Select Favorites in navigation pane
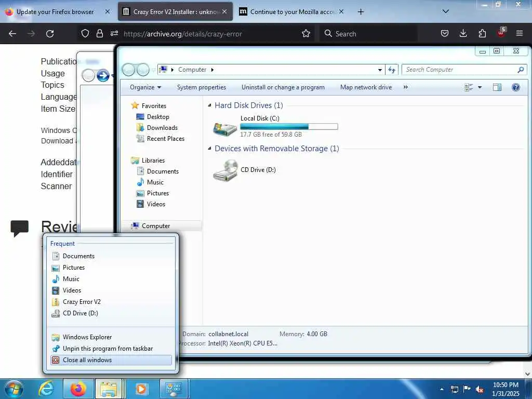The width and height of the screenshot is (532, 399). (x=154, y=106)
